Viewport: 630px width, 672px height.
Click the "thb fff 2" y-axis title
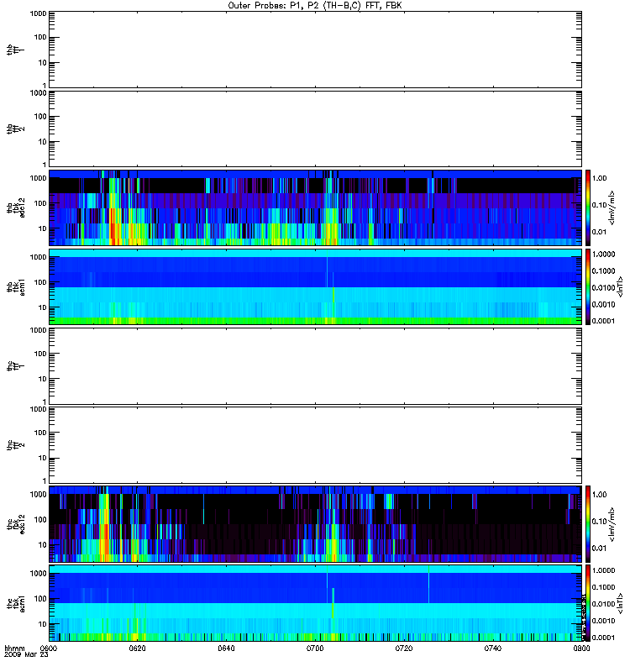[x=15, y=129]
